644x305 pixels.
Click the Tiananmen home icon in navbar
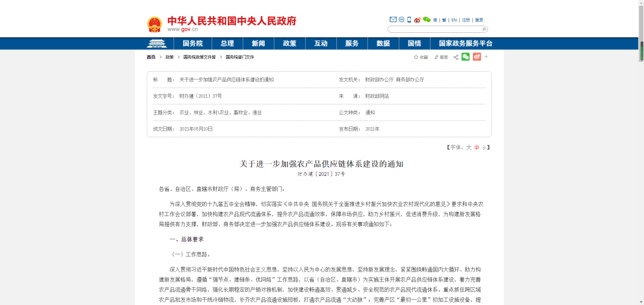click(x=157, y=44)
